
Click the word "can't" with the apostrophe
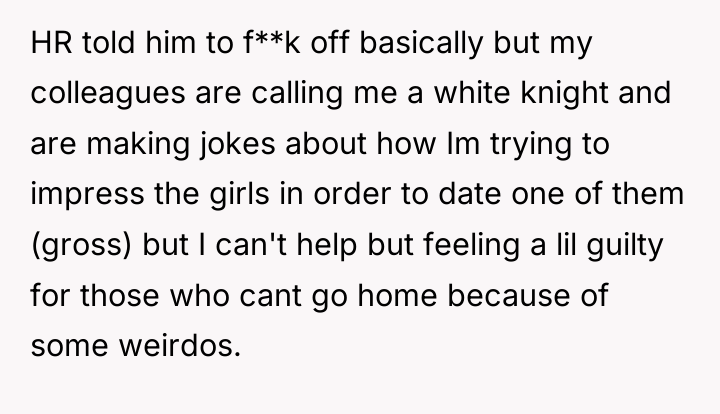point(251,244)
